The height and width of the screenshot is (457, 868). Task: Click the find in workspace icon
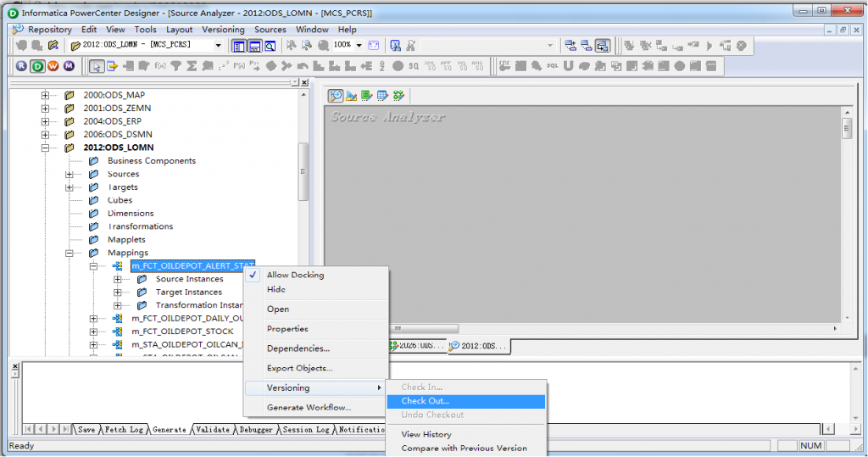[x=395, y=46]
